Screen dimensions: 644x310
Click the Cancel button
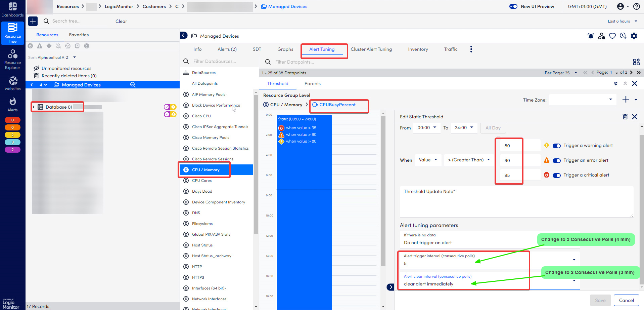click(627, 301)
